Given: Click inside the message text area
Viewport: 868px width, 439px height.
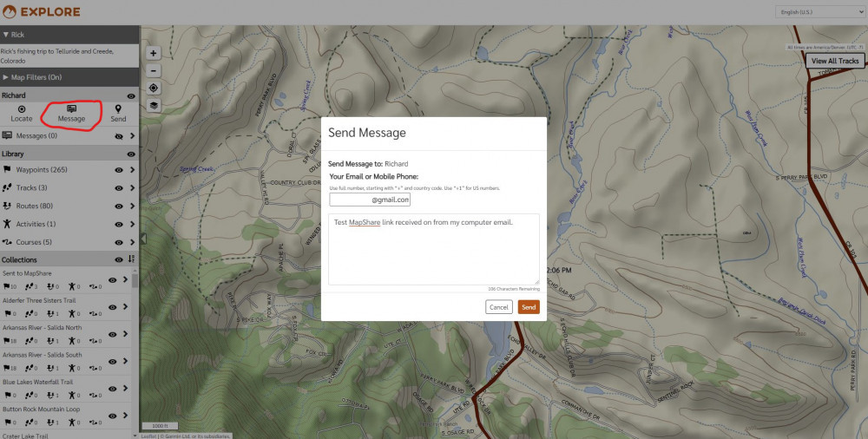Looking at the screenshot, I should pyautogui.click(x=433, y=249).
